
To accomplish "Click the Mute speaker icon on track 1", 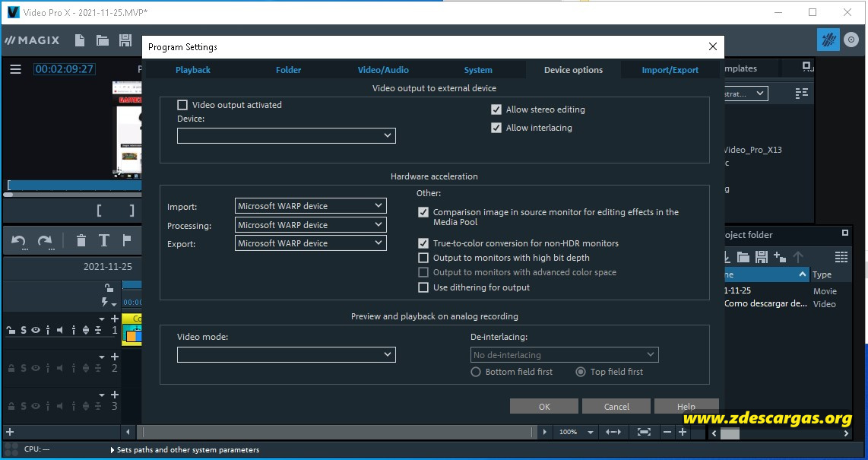I will point(60,330).
